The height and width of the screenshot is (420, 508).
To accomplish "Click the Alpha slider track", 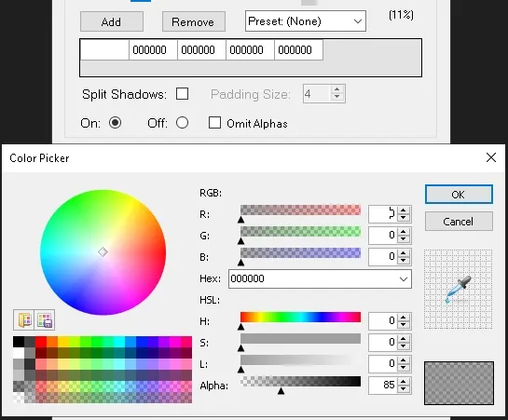I will point(300,381).
